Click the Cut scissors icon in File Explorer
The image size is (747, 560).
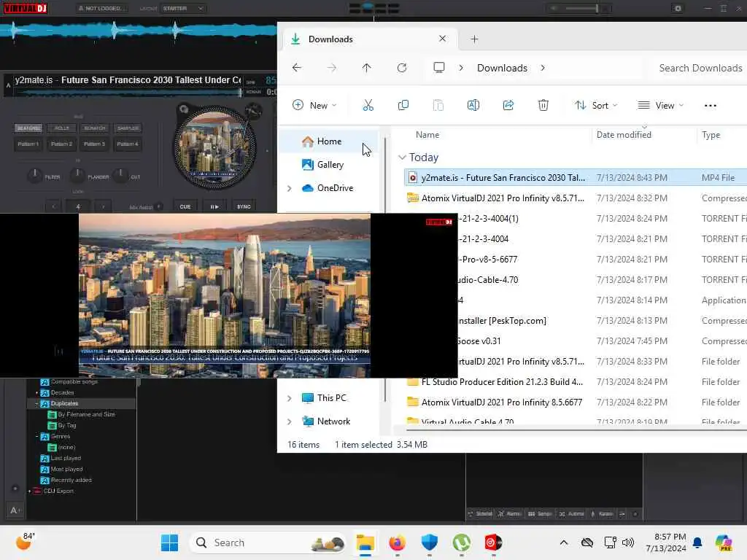coord(368,105)
